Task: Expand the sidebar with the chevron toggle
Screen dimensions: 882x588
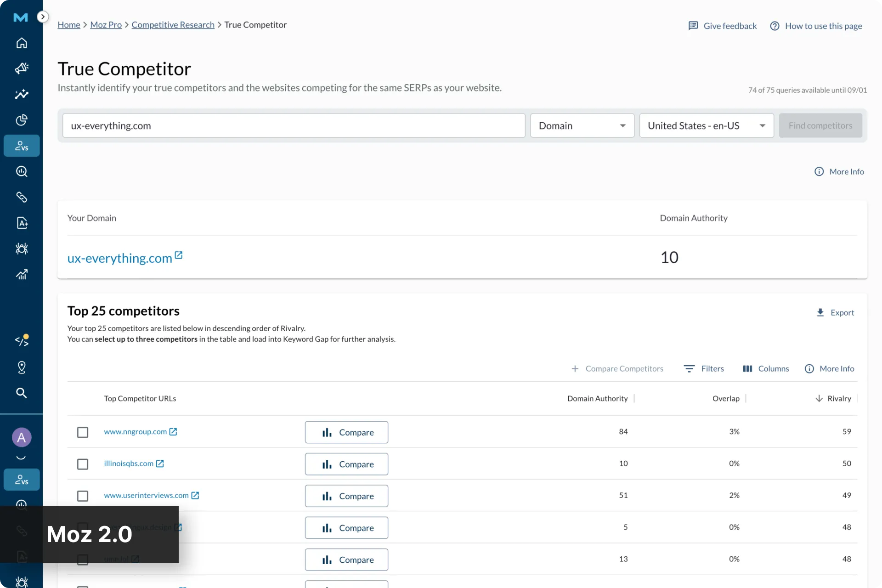Action: [x=43, y=17]
